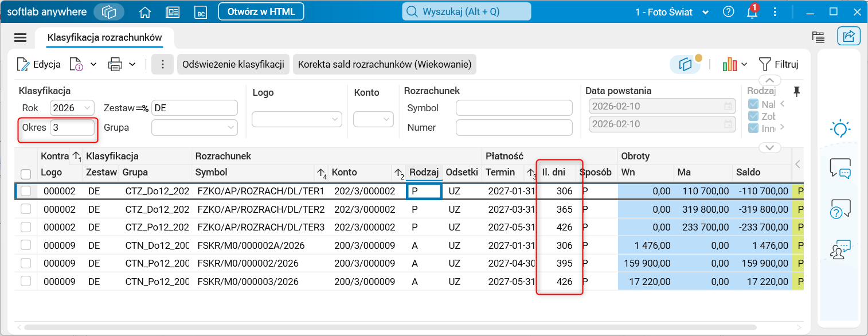
Task: Select the checkbox for row FSKR/M0/000003/2026
Action: click(26, 281)
